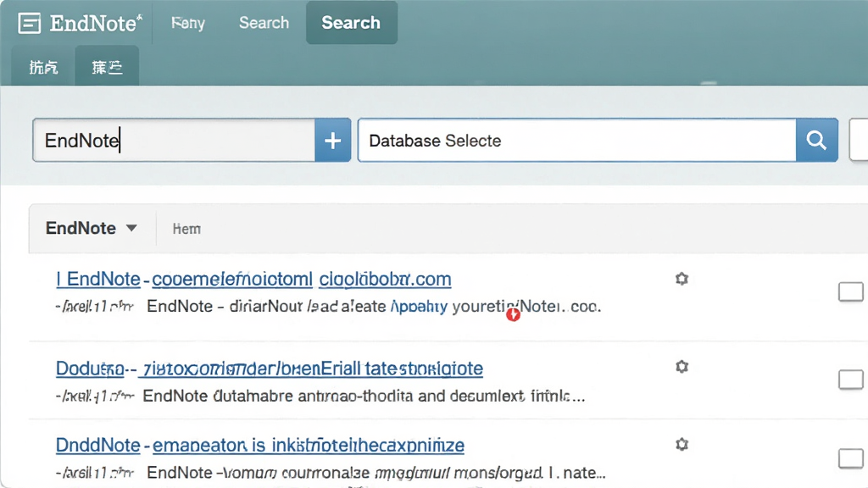Click the gear icon on the DnddNote result row
868x488 pixels.
[x=682, y=444]
